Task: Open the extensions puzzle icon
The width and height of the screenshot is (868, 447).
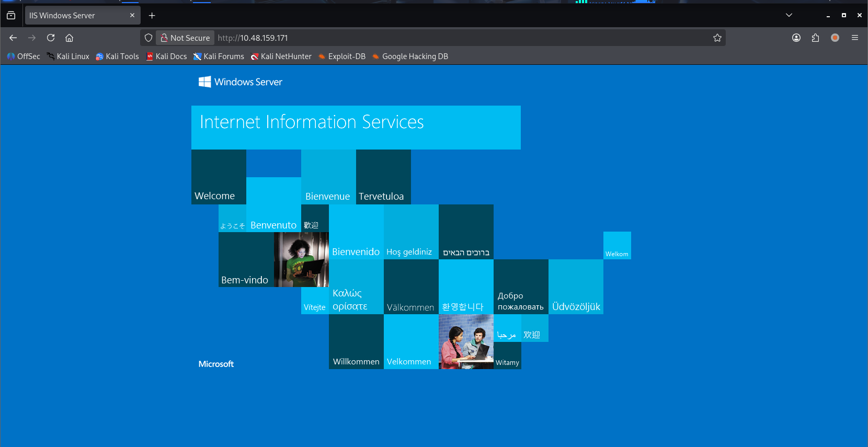Action: pyautogui.click(x=815, y=38)
